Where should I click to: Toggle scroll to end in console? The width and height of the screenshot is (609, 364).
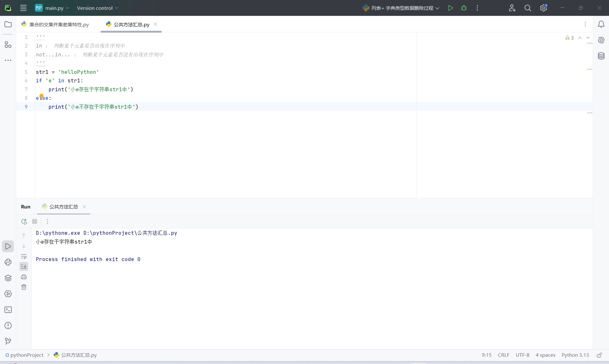coord(24,266)
